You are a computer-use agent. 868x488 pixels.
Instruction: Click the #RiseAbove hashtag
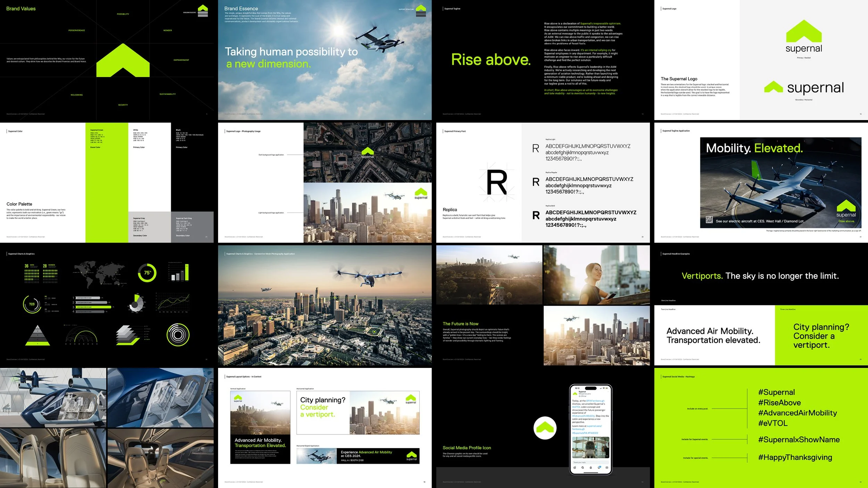pos(779,403)
